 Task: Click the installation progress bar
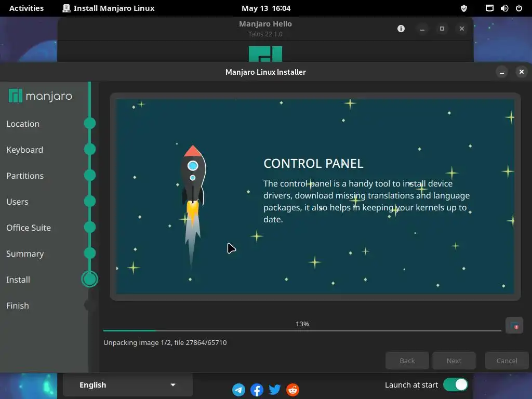[x=302, y=330]
